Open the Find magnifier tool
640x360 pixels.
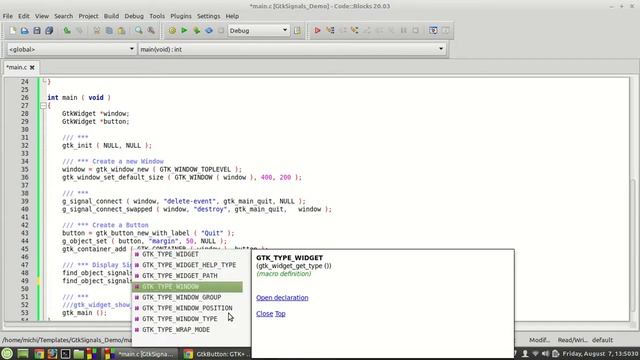[139, 31]
